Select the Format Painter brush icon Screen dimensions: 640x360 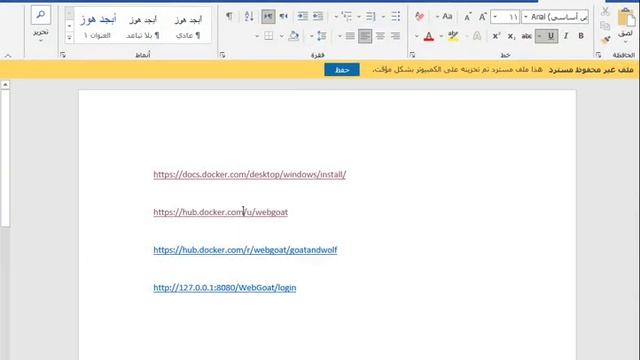coord(605,39)
